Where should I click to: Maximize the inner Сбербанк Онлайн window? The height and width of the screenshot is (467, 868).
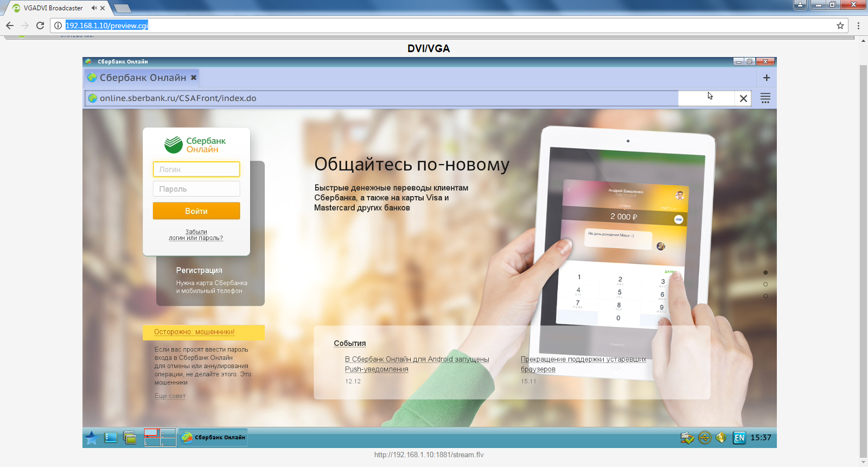click(x=750, y=62)
